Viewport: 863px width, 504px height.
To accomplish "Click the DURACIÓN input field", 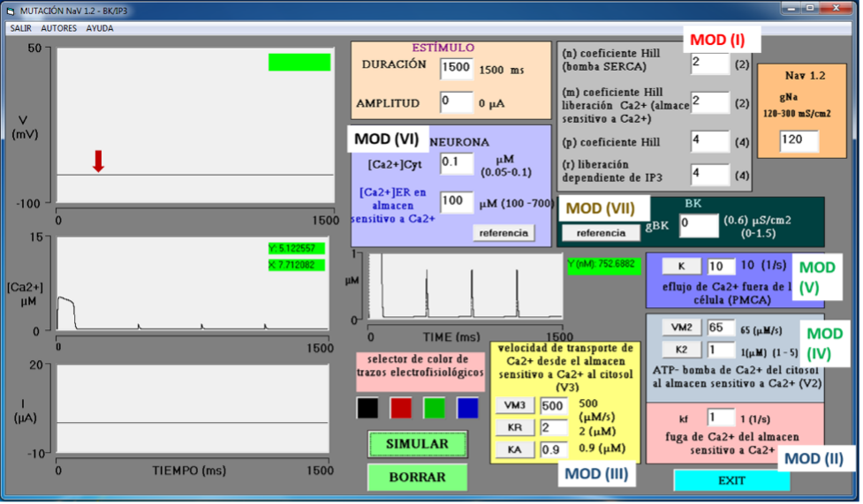I will click(457, 68).
